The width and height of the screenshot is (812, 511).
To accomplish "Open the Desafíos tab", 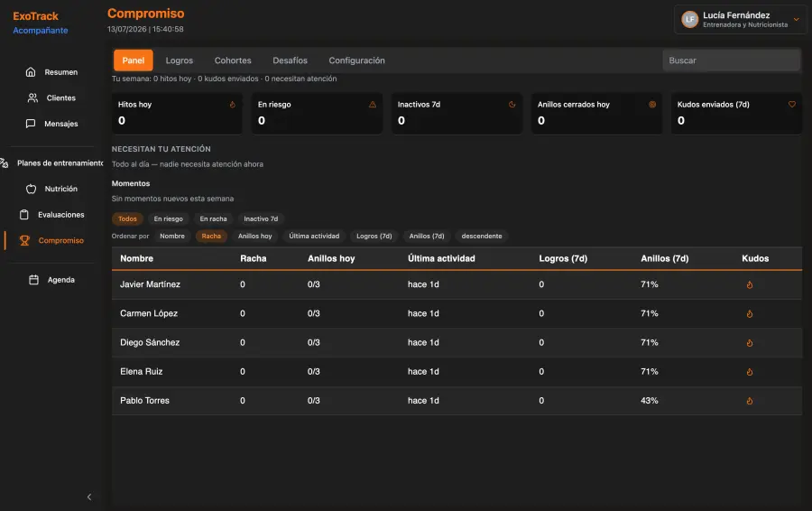I will 290,60.
